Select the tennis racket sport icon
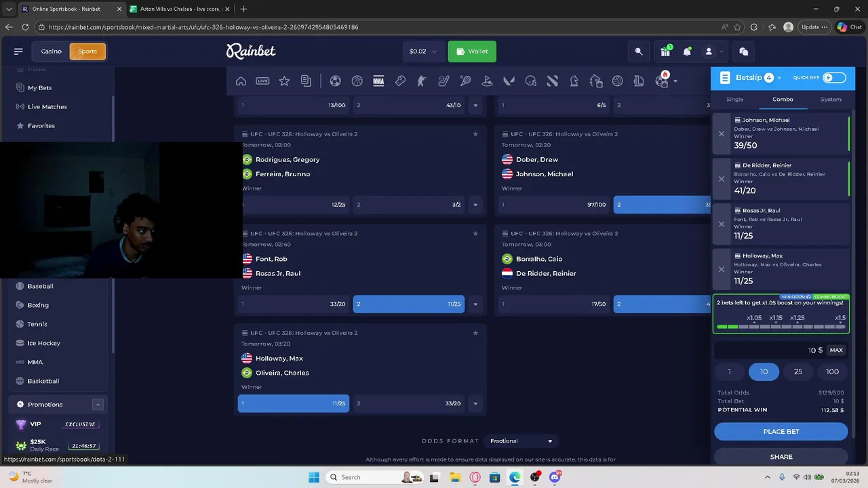 coord(465,81)
